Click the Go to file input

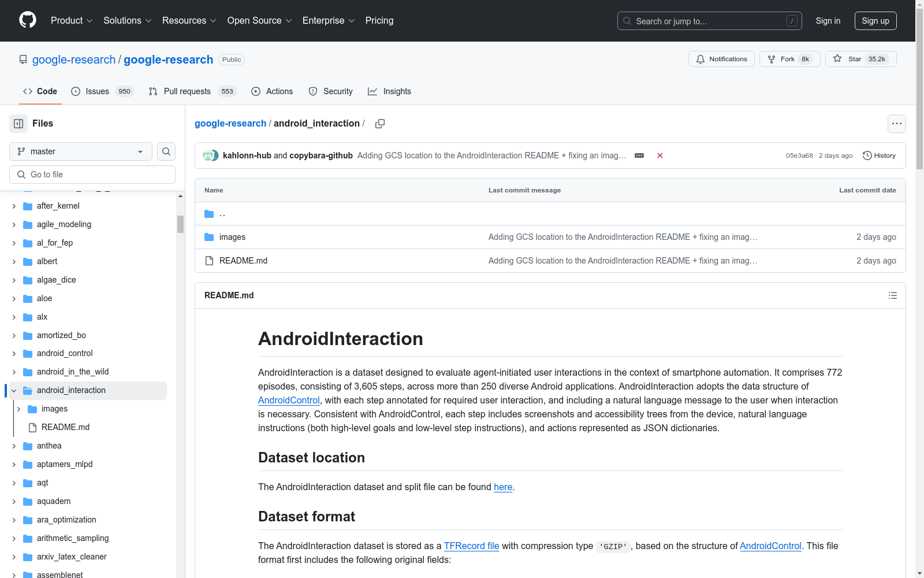tap(92, 175)
